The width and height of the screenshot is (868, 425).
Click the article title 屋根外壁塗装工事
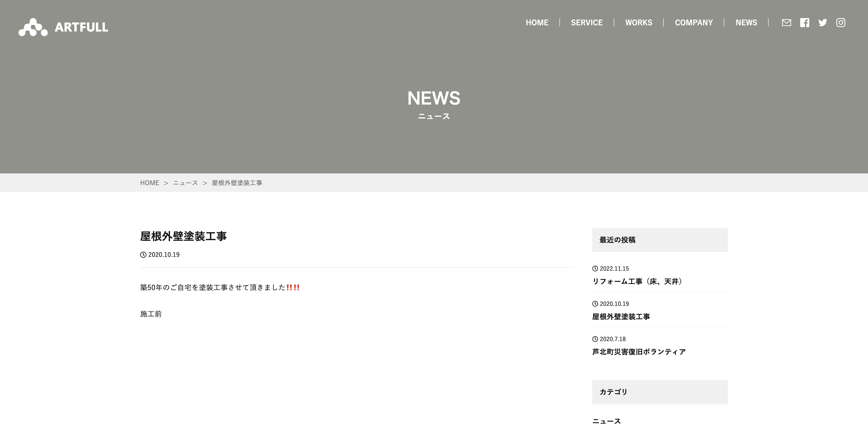(x=183, y=236)
